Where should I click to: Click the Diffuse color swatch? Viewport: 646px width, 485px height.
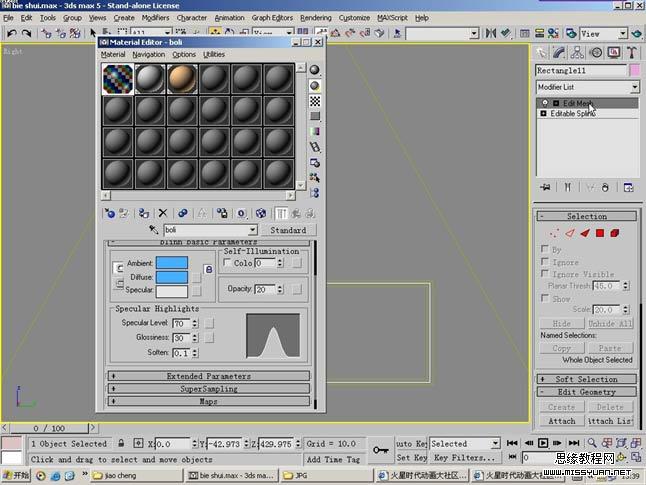(172, 277)
